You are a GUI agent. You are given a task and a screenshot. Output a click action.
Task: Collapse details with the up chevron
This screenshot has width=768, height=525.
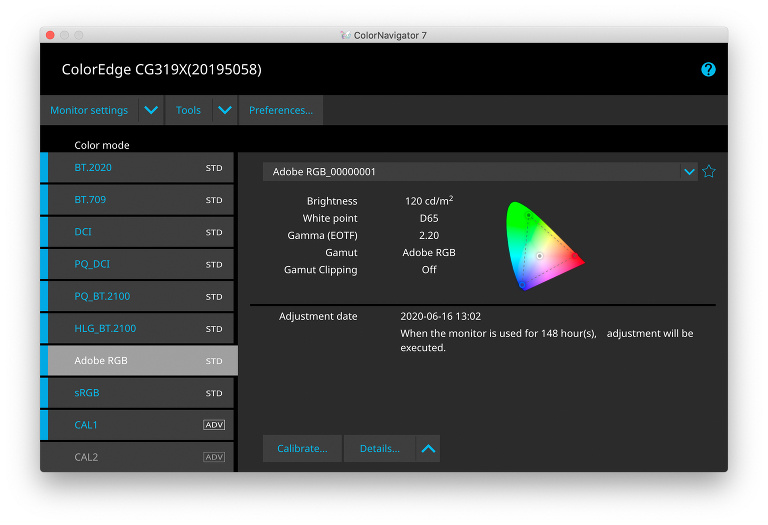point(428,449)
